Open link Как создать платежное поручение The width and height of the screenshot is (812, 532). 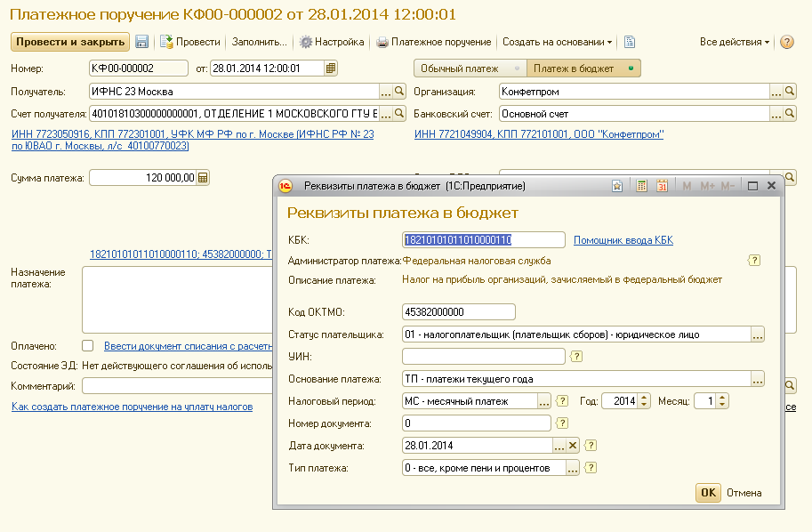pos(132,407)
